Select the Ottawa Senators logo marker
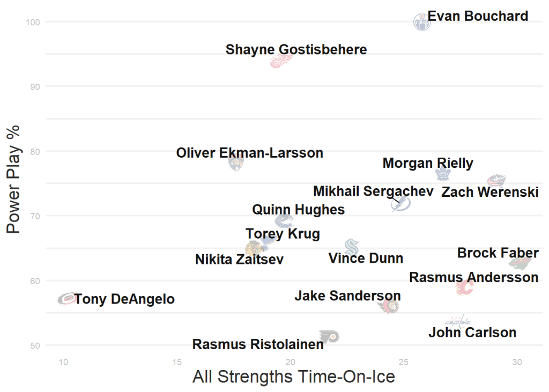The image size is (549, 392). (388, 306)
